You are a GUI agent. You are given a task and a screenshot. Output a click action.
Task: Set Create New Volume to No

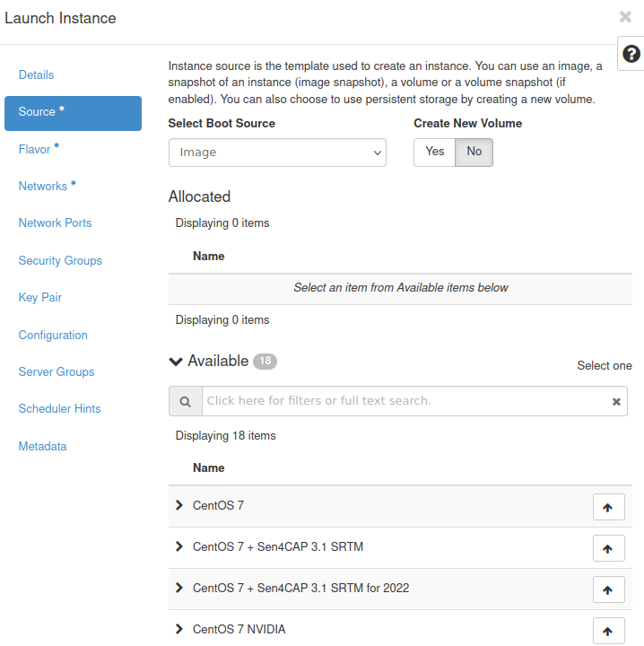[x=474, y=152]
